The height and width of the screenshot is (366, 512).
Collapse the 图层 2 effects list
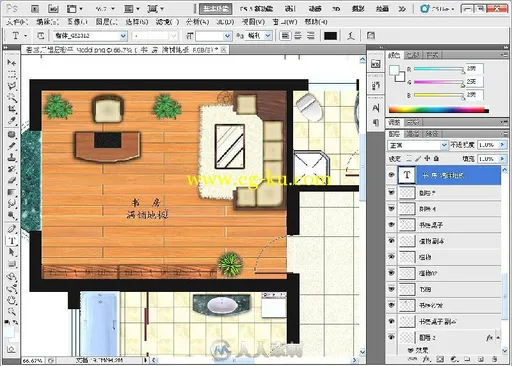(x=498, y=337)
